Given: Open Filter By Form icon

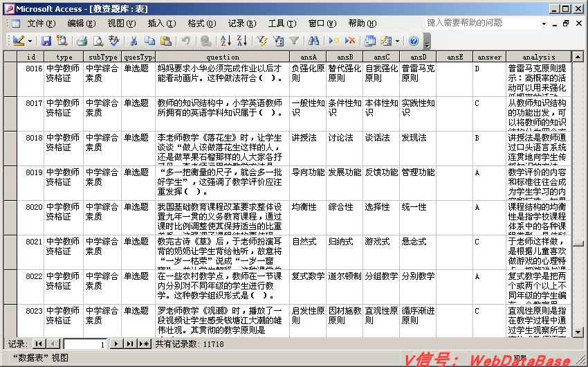Looking at the screenshot, I should click(x=278, y=41).
